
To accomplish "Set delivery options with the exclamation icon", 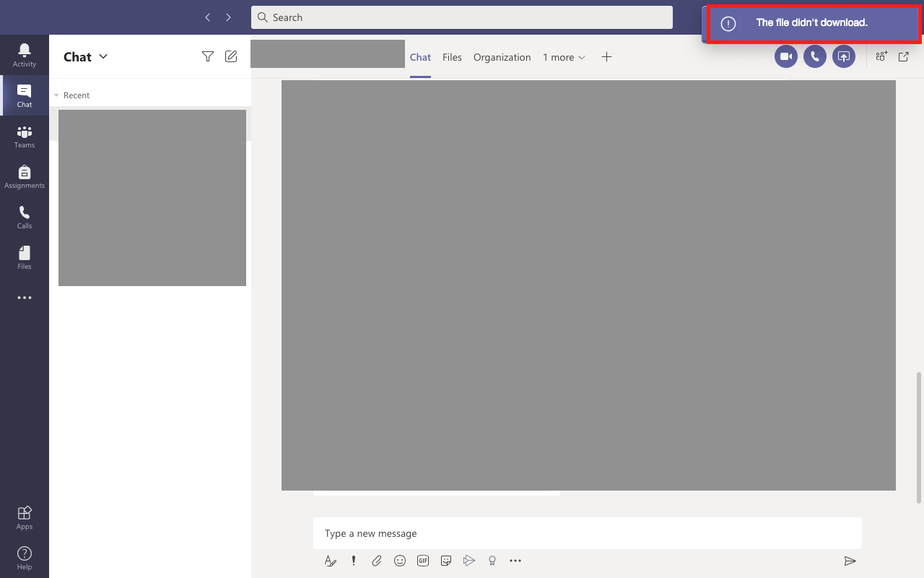I will (x=354, y=561).
